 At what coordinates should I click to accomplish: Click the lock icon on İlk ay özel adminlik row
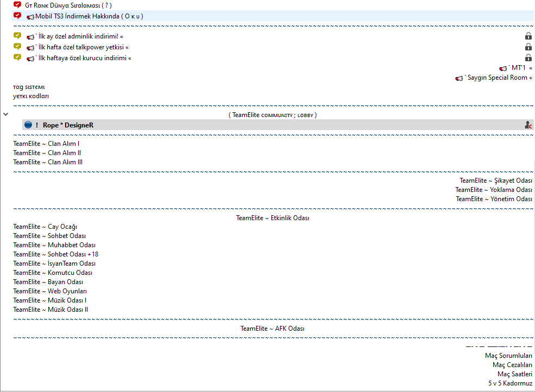click(528, 36)
